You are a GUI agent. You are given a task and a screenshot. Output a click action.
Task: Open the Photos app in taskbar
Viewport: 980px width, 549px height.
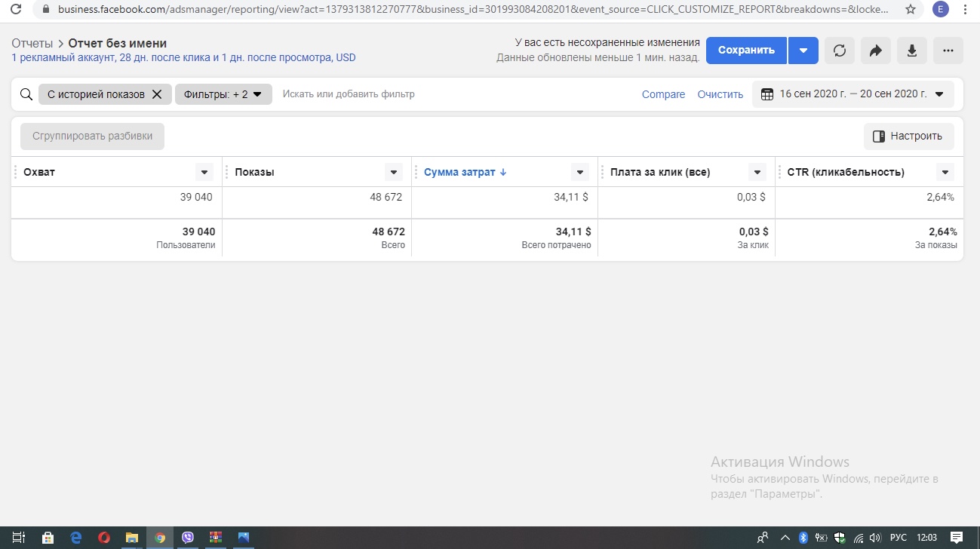pos(244,538)
